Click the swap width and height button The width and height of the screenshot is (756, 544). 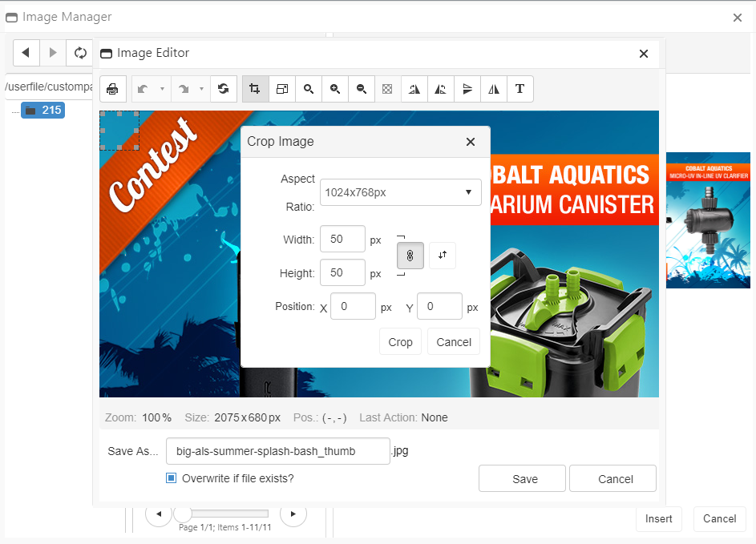tap(443, 256)
